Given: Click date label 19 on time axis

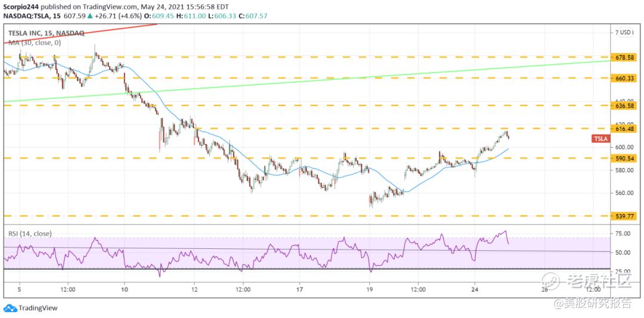Looking at the screenshot, I should click(369, 289).
